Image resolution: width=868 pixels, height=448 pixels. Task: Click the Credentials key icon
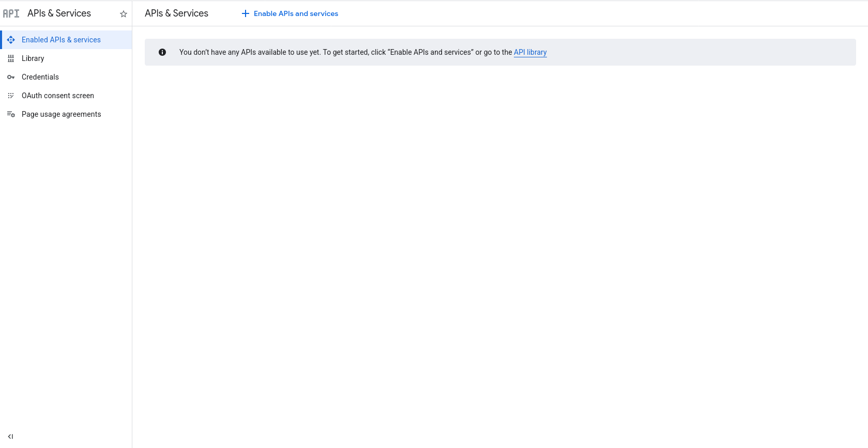click(11, 77)
